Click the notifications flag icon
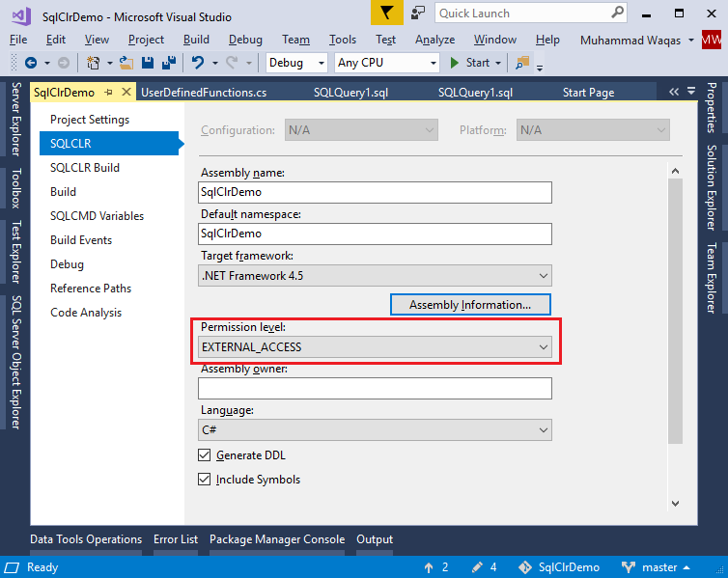Viewport: 728px width, 578px height. 387,13
